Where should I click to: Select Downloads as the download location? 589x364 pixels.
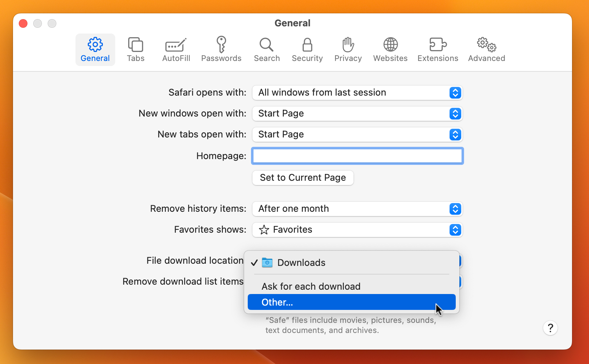(301, 263)
